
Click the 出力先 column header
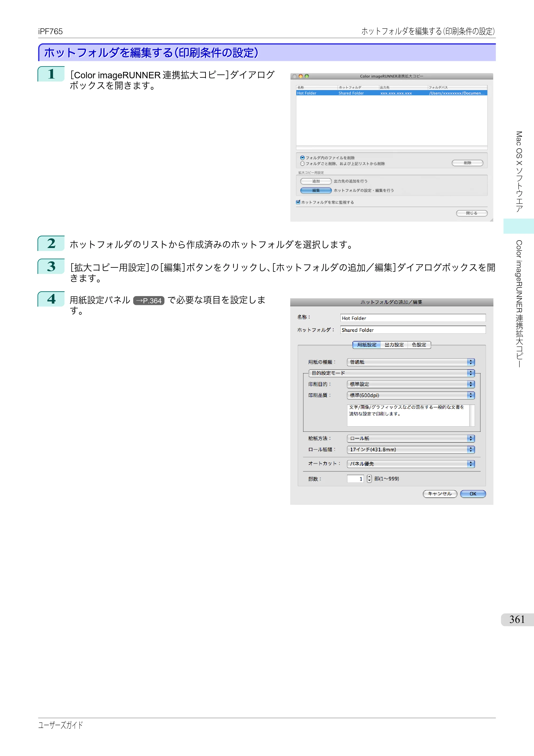coord(403,87)
